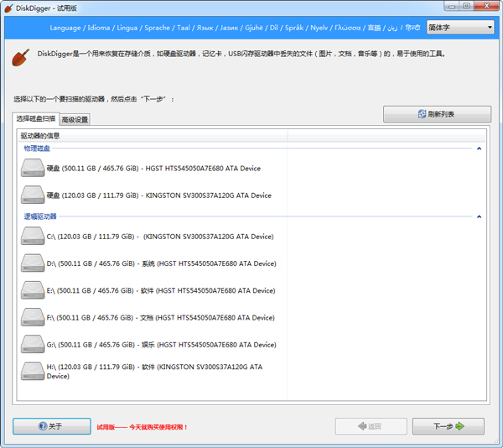Select the KINGSTON SV300S37A120G physical disk entry
Screen dimensions: 503x448
[x=153, y=195]
